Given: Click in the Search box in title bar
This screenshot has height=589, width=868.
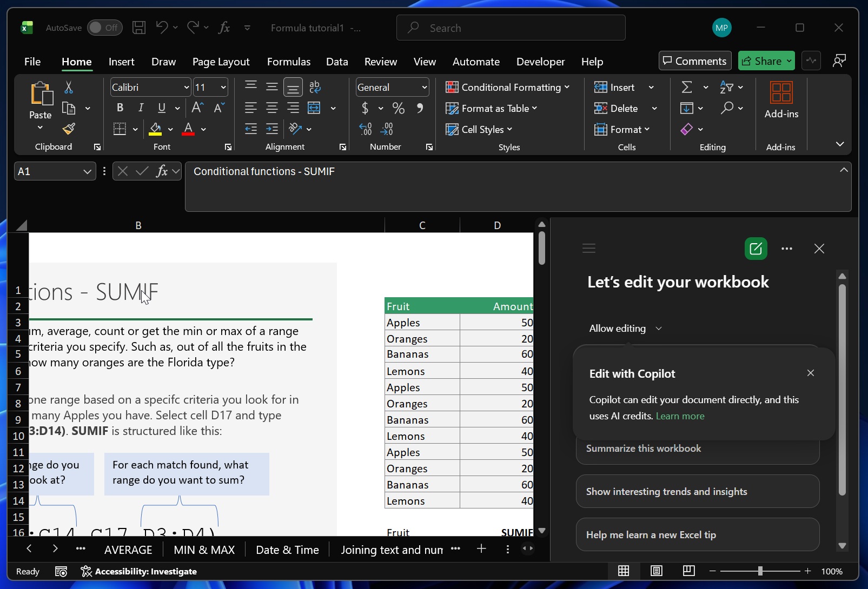Looking at the screenshot, I should point(511,28).
